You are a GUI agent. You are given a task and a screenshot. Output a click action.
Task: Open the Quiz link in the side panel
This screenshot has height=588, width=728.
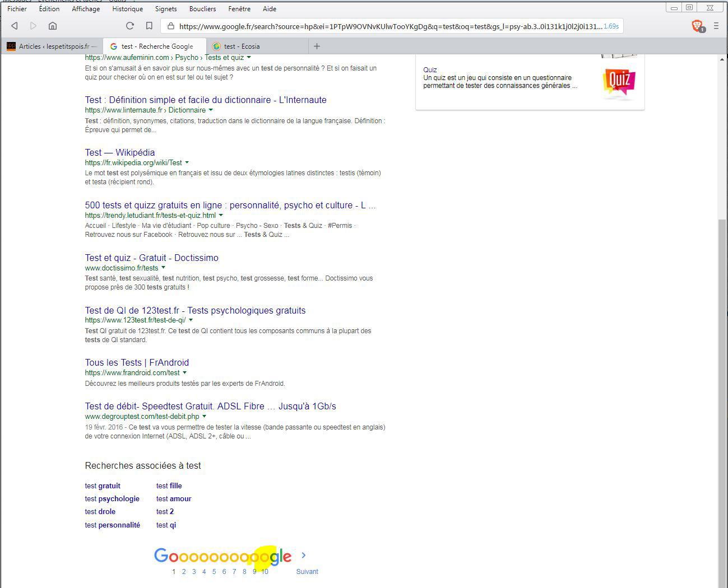(430, 70)
